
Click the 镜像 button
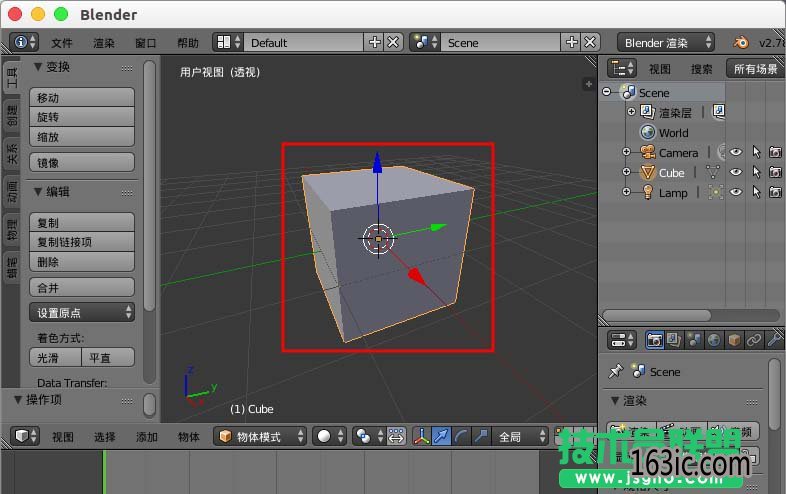click(82, 162)
